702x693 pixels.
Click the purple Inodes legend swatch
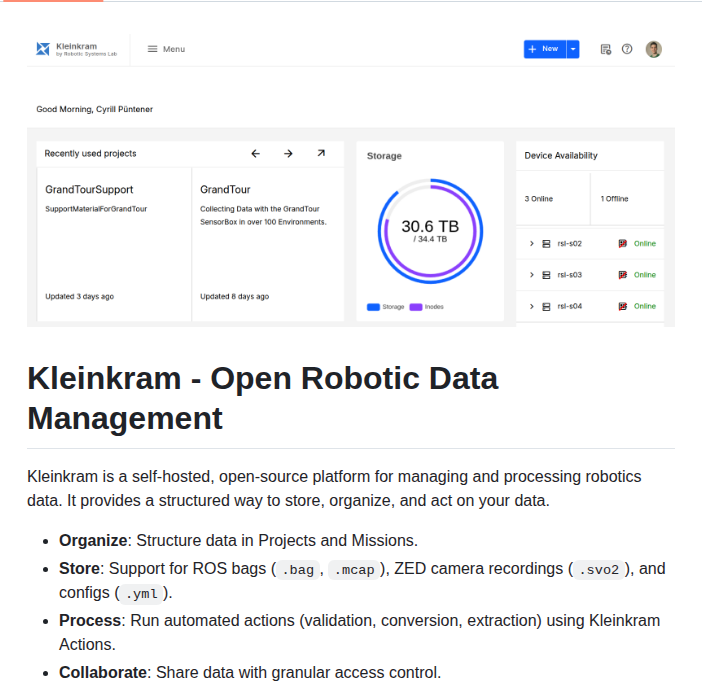[x=416, y=307]
